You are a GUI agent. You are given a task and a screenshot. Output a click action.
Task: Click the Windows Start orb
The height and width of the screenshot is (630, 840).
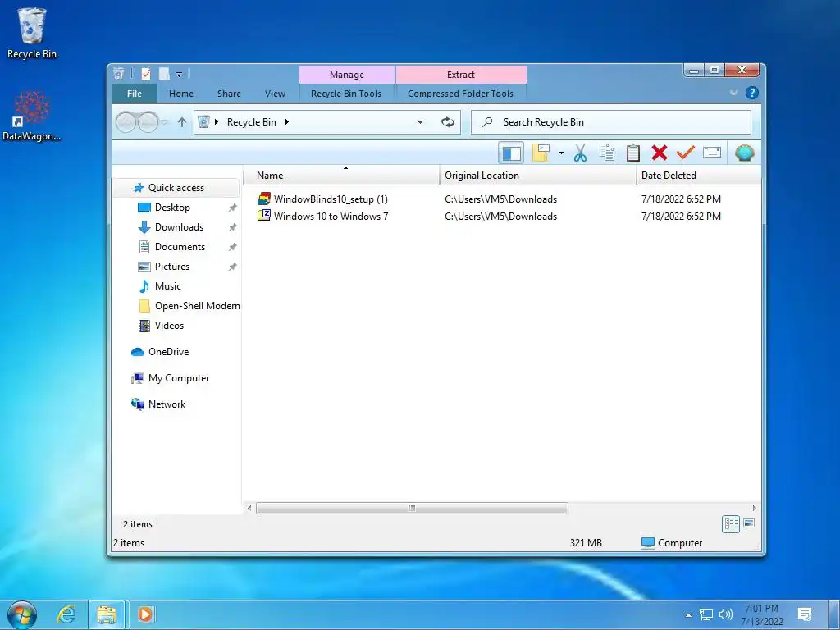tap(22, 614)
